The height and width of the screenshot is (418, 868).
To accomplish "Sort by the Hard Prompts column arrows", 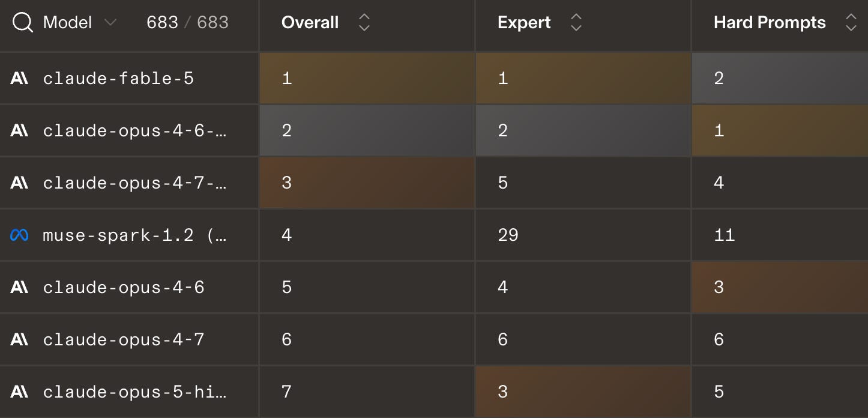I will pyautogui.click(x=851, y=23).
